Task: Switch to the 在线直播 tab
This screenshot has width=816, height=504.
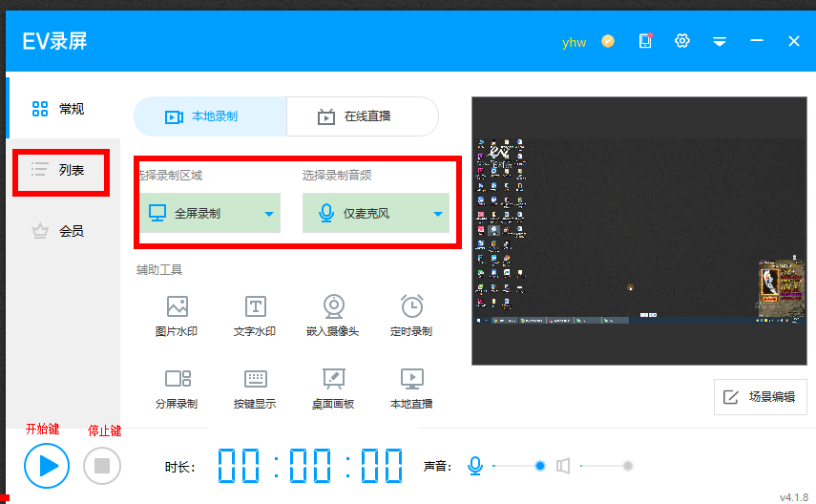Action: click(363, 116)
